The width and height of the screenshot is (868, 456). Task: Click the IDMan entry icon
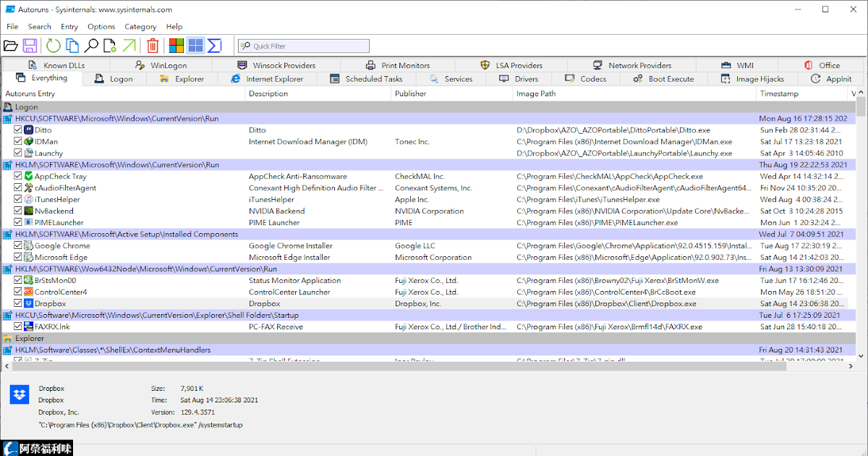[x=29, y=141]
